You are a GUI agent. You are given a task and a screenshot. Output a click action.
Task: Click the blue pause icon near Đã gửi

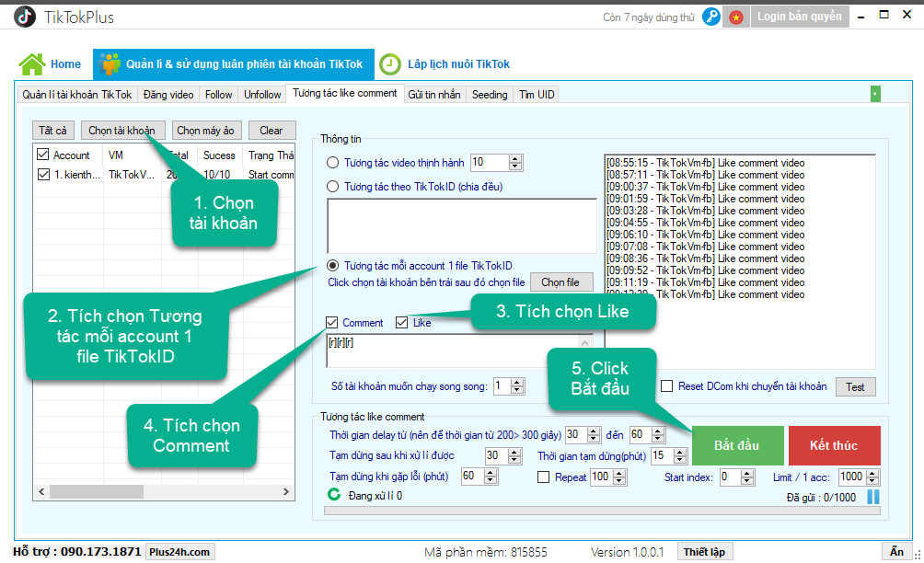click(873, 497)
